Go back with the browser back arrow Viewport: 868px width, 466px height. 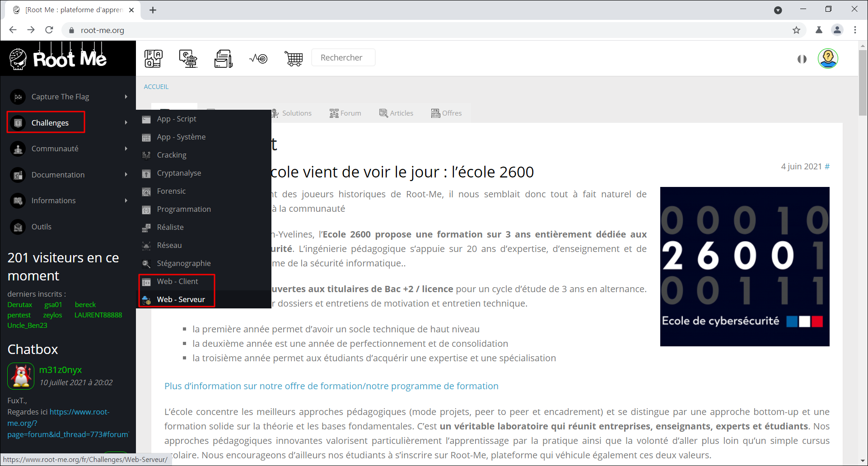point(13,30)
